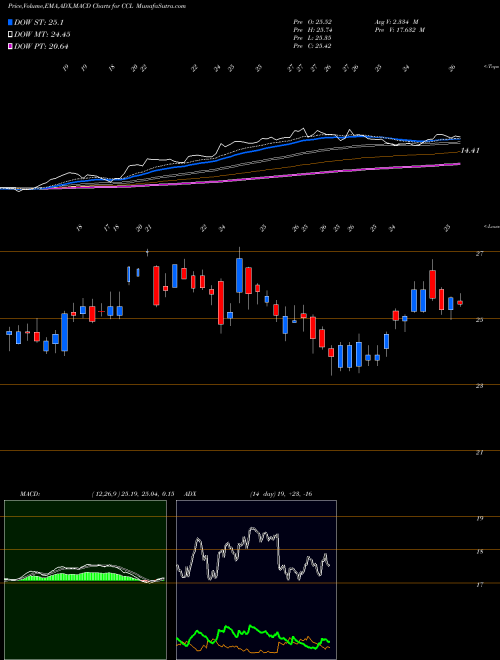Click the 23 price axis label
The image size is (500, 660).
point(479,386)
